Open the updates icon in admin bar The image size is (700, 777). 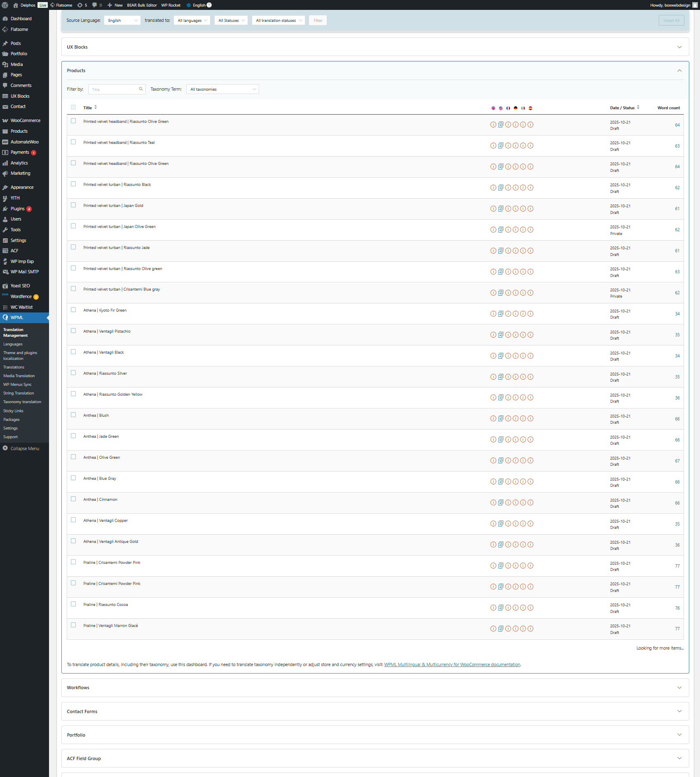point(82,5)
